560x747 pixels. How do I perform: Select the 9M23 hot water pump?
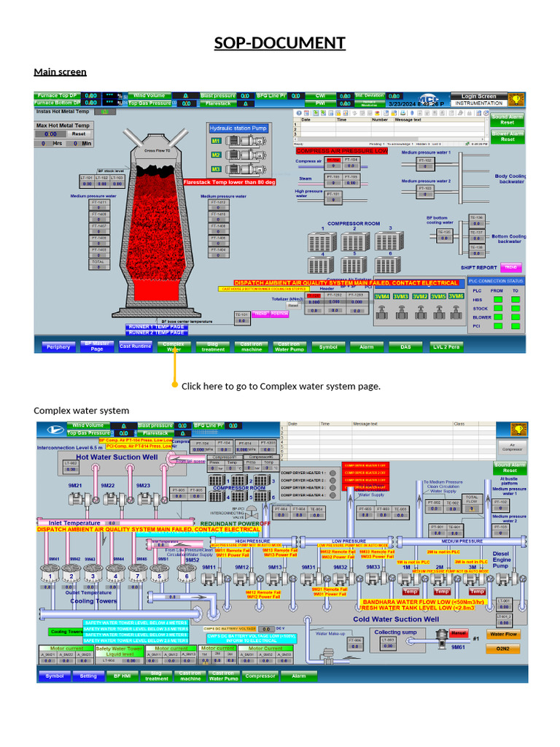click(x=153, y=499)
